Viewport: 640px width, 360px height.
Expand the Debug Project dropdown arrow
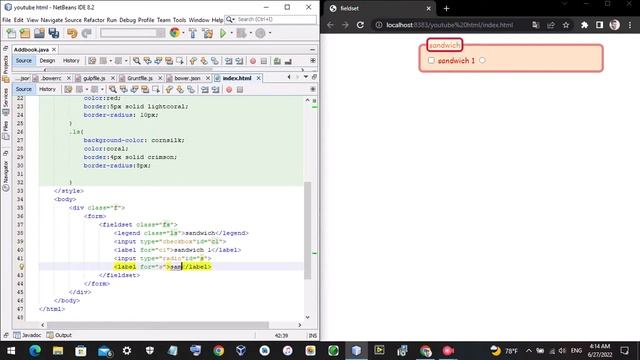coord(250,33)
